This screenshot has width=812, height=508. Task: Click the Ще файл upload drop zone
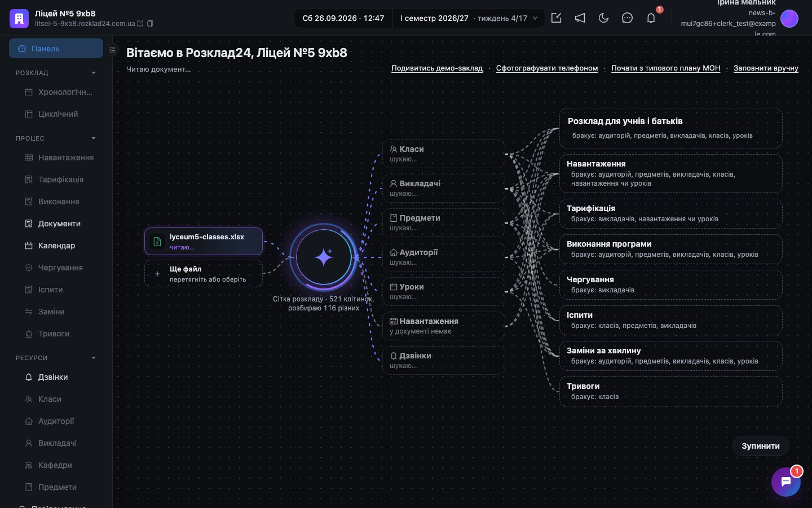tap(204, 274)
